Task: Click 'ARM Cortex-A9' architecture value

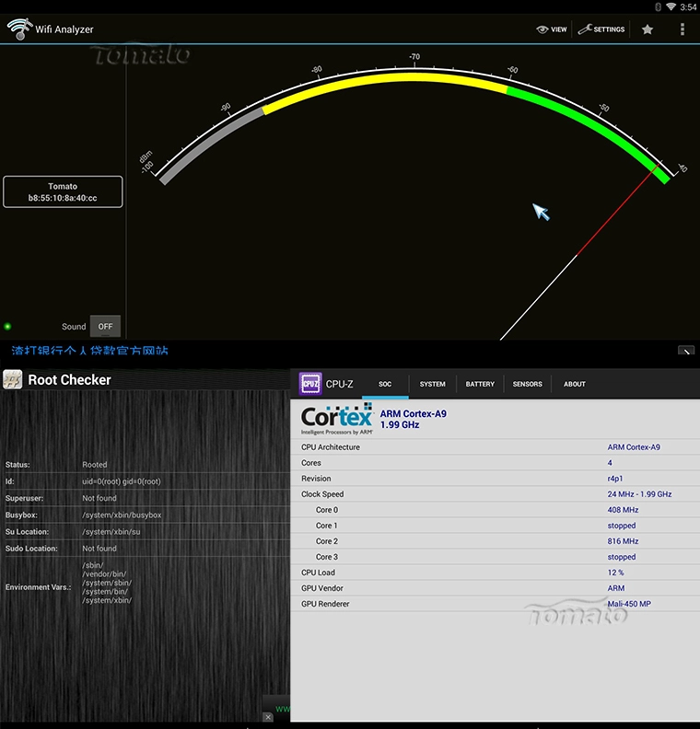Action: pos(634,446)
